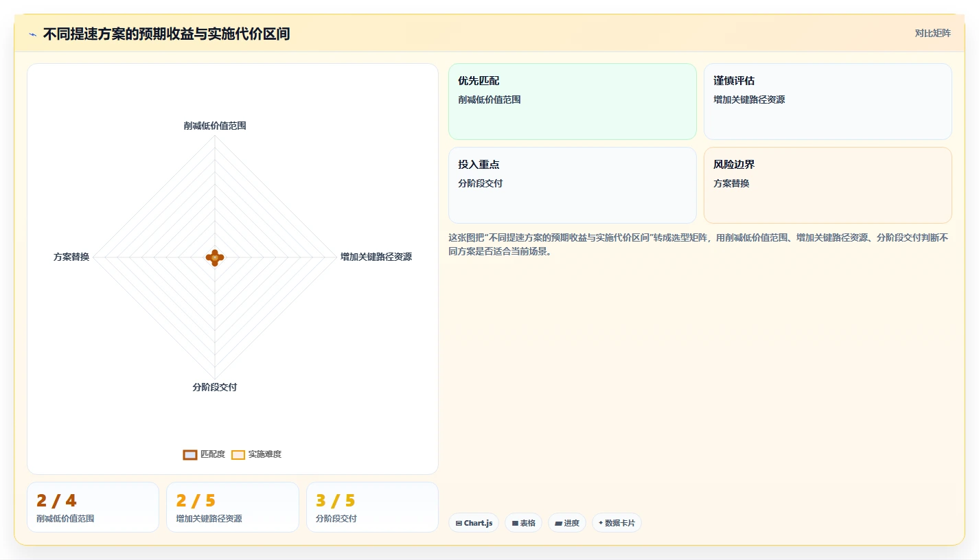Screen dimensions: 979x560
Task: Click the 进度 tag chip
Action: click(x=567, y=523)
